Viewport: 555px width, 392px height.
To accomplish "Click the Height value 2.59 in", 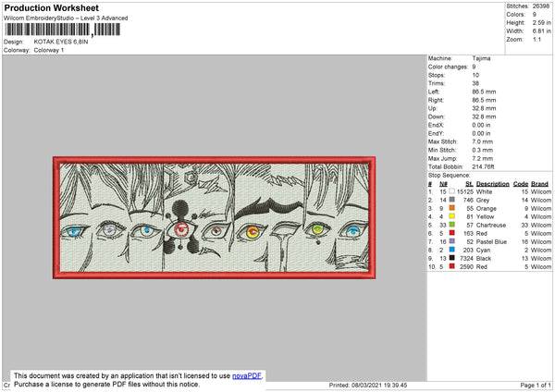I will (542, 22).
